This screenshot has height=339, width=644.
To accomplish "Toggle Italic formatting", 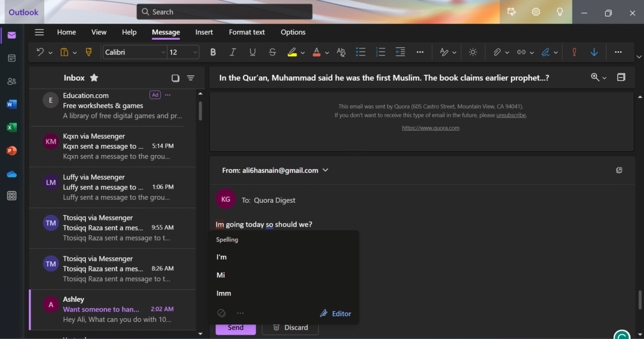I will click(x=232, y=52).
